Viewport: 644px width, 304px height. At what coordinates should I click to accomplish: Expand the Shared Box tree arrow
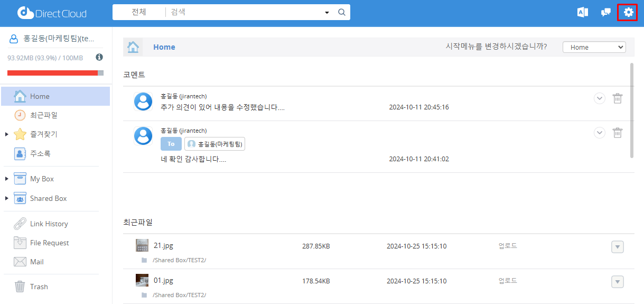click(x=6, y=199)
